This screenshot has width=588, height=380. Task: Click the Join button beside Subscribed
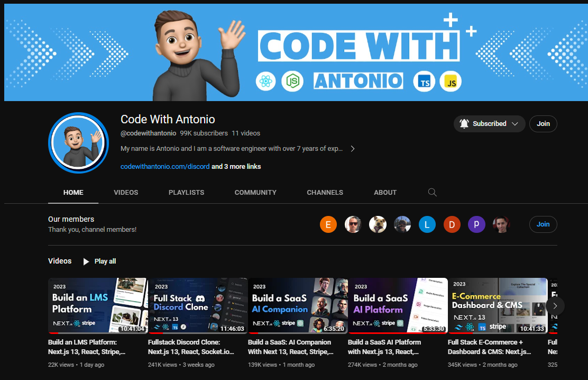(543, 124)
